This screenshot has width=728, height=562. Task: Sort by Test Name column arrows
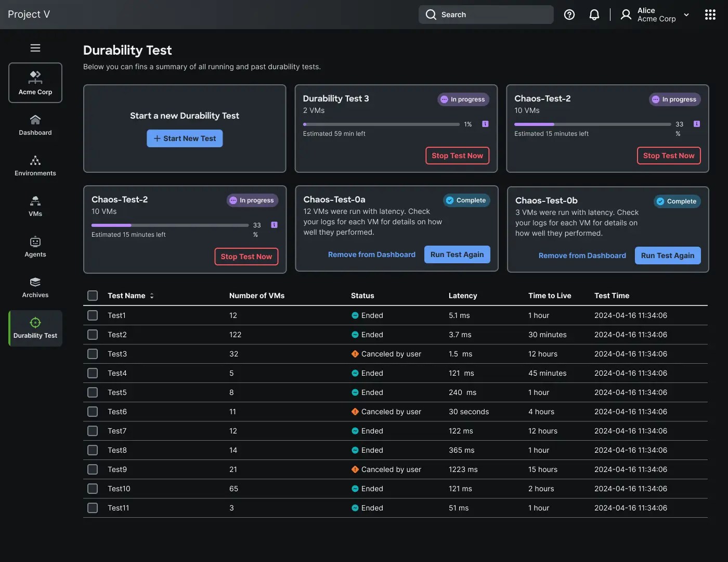coord(152,296)
